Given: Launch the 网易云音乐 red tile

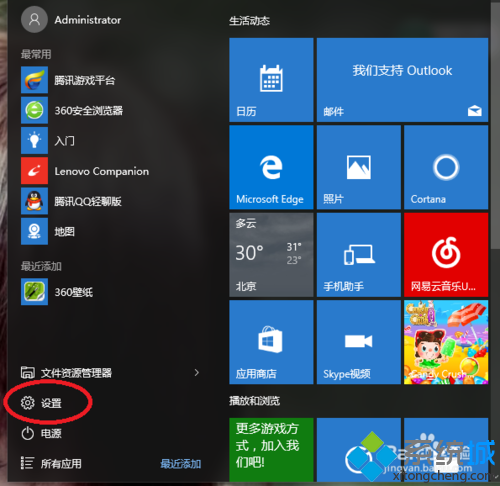Looking at the screenshot, I should 446,255.
